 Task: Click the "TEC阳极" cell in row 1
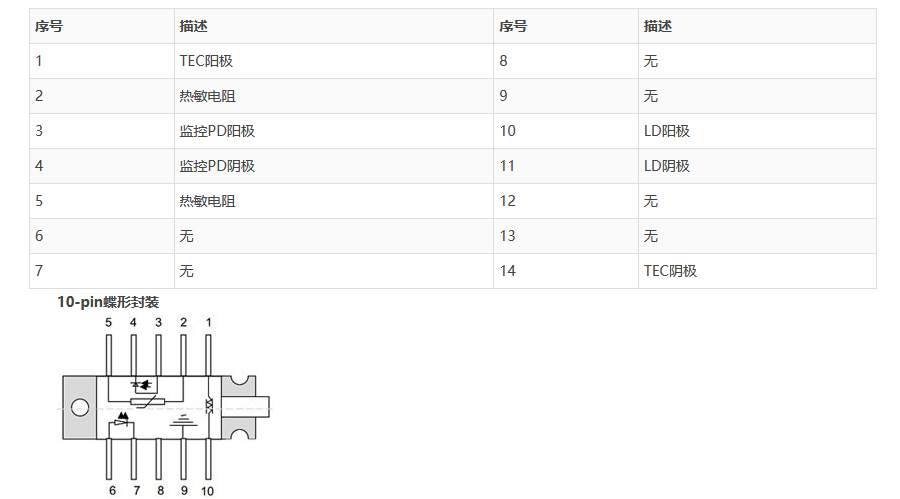206,61
